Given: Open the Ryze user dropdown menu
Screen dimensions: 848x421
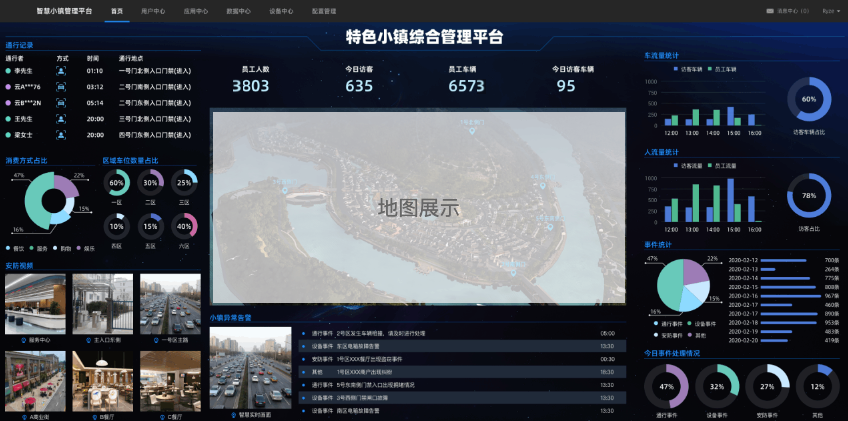Looking at the screenshot, I should 829,10.
